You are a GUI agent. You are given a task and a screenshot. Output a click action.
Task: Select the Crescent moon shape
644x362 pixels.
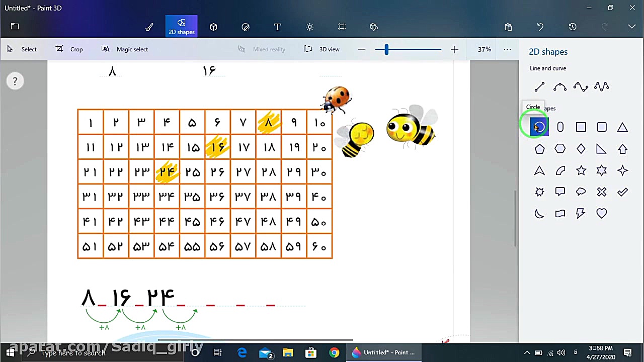(x=539, y=214)
